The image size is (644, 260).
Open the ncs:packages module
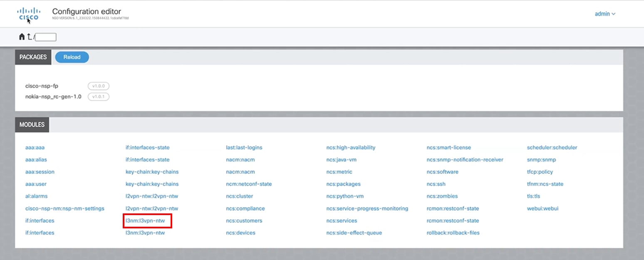pyautogui.click(x=343, y=184)
